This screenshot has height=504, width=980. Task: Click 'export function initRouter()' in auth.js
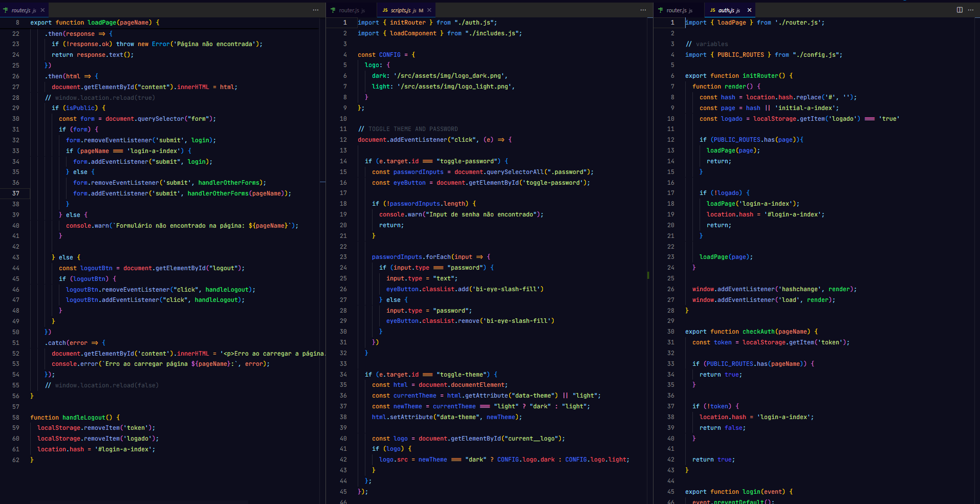pos(735,76)
